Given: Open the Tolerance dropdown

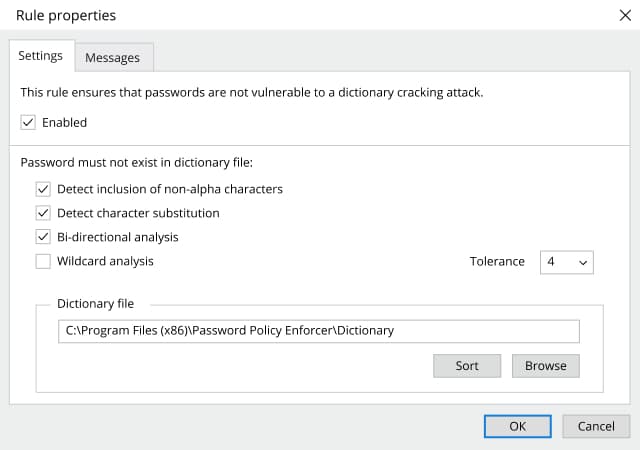Looking at the screenshot, I should click(x=567, y=262).
